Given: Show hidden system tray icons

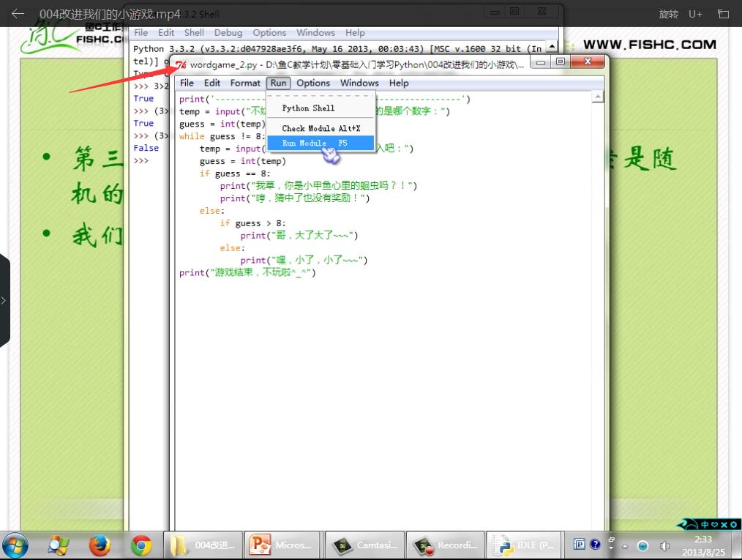Looking at the screenshot, I should coord(625,546).
